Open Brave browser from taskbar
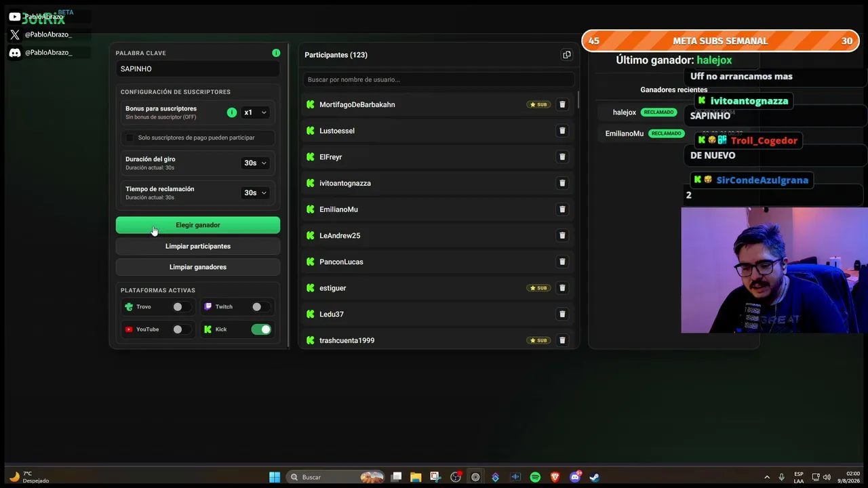Viewport: 868px width, 488px height. 555,477
